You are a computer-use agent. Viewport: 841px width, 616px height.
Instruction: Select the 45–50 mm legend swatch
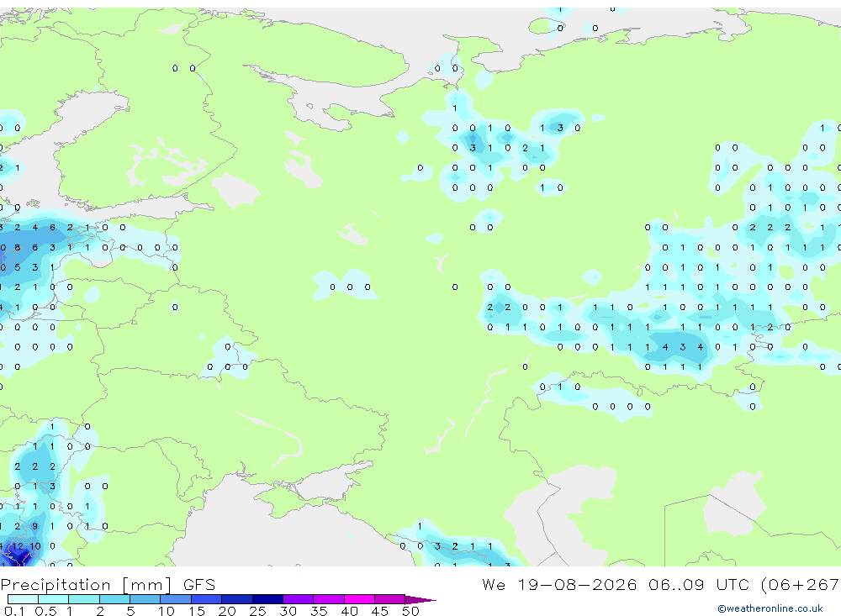tap(390, 599)
